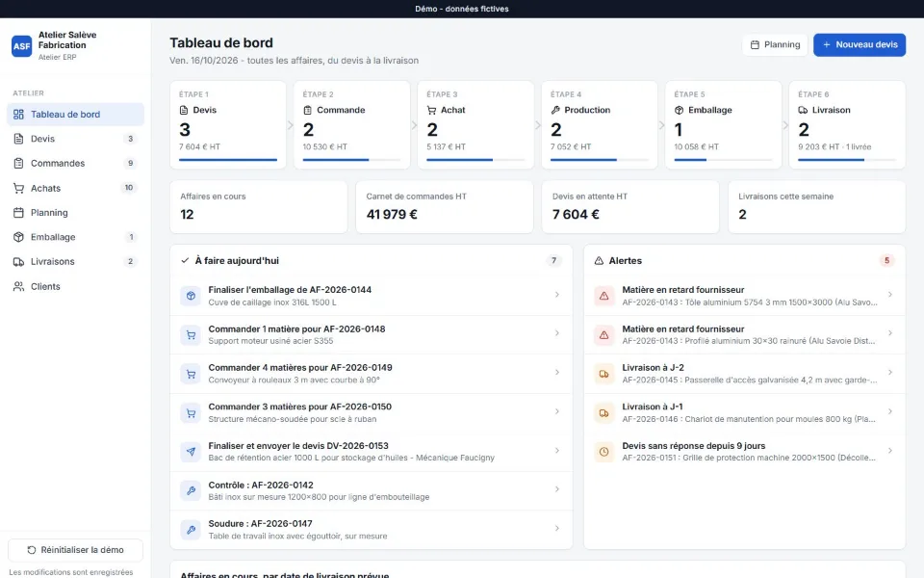924x578 pixels.
Task: Click the Affaires en cours stat card
Action: click(259, 207)
